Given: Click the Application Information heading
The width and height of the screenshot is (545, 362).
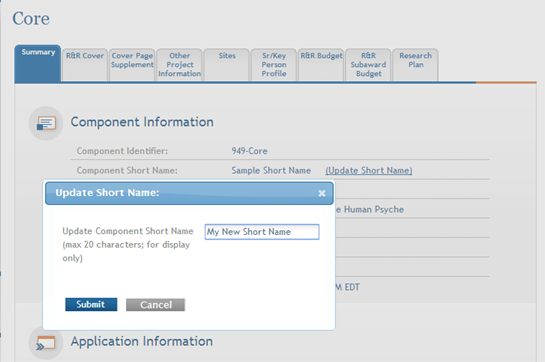Looking at the screenshot, I should (141, 341).
